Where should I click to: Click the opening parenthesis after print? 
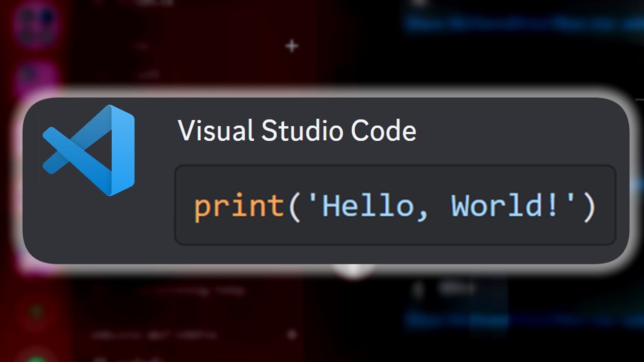pyautogui.click(x=293, y=207)
